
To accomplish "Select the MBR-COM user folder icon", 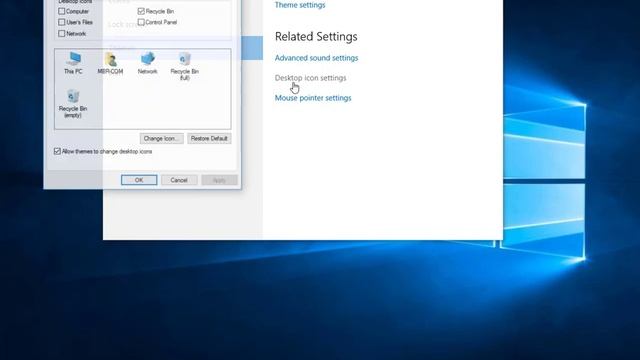I will 110,63.
